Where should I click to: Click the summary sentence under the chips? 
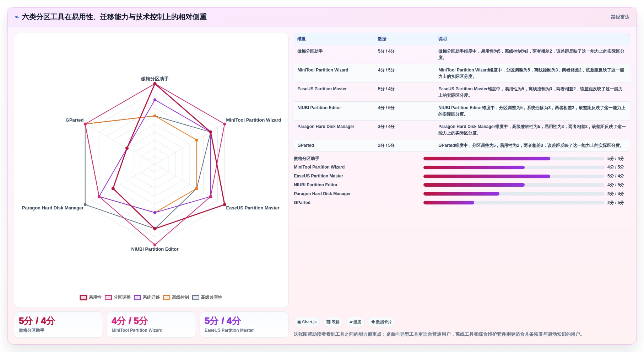coord(439,334)
